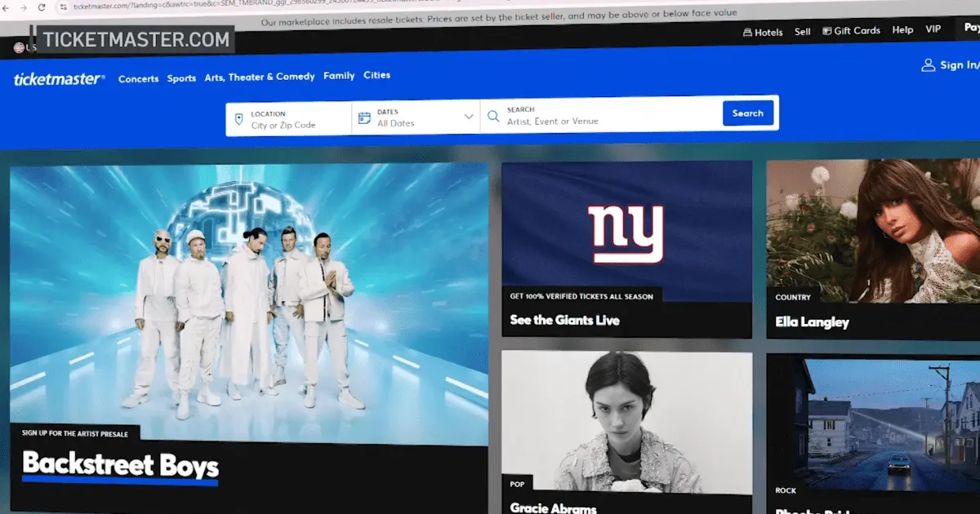Open the Sell link
The width and height of the screenshot is (980, 514).
[803, 32]
